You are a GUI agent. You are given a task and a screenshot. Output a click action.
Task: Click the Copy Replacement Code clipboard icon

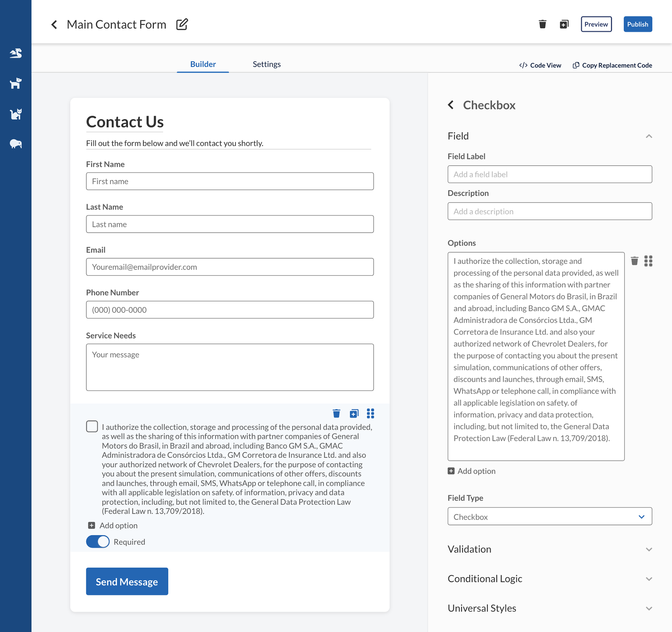[576, 65]
